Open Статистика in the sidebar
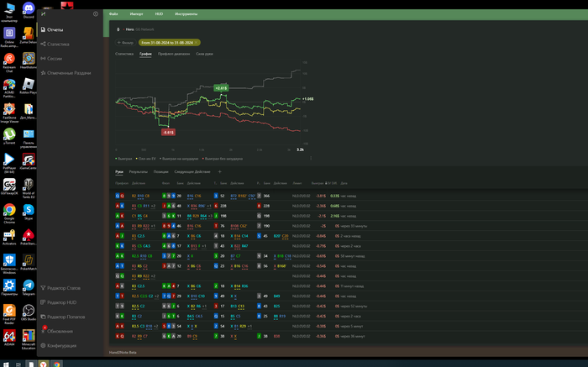The width and height of the screenshot is (588, 367). coord(58,44)
